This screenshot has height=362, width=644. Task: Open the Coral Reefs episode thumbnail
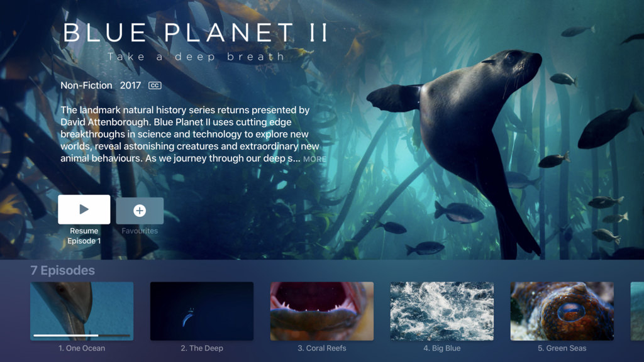(x=322, y=311)
